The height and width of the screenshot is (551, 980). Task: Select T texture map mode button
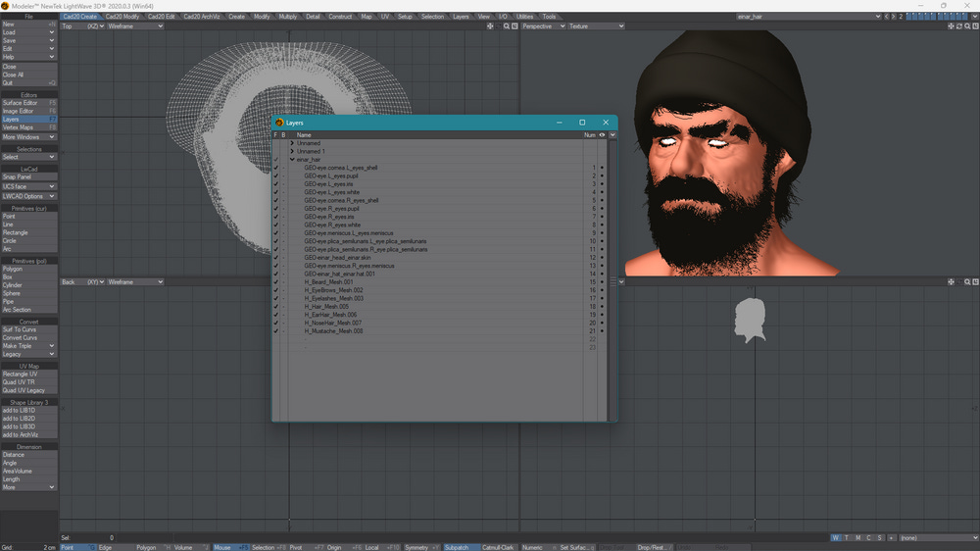(x=847, y=538)
